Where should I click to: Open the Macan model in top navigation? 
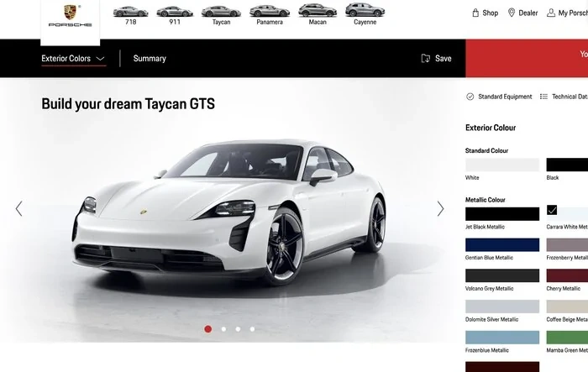click(318, 15)
